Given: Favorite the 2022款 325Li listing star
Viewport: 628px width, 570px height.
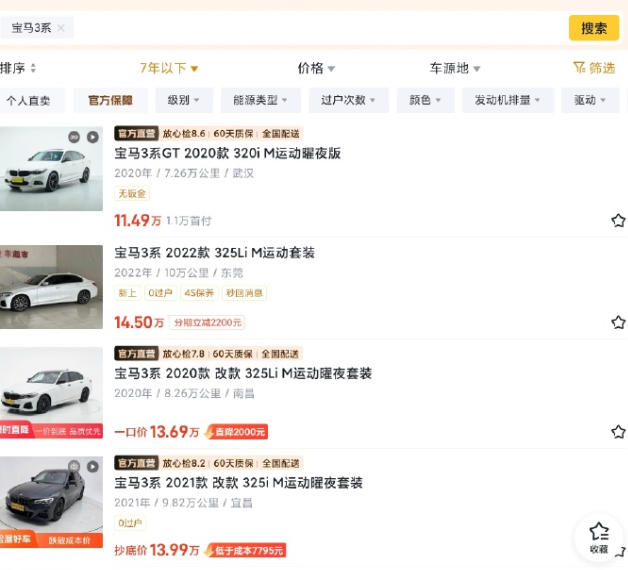Looking at the screenshot, I should [x=618, y=322].
